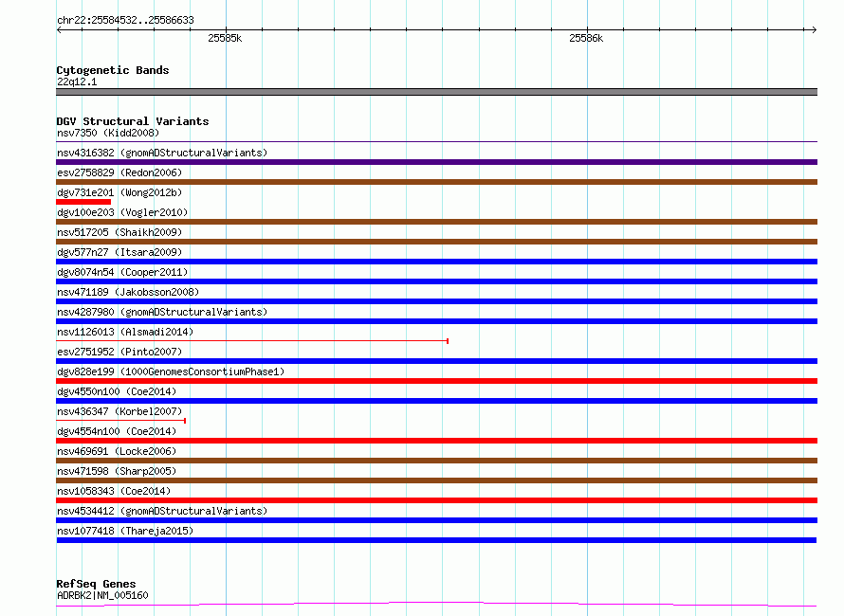
Task: Click the blue bar under nsv4534412
Action: tap(436, 520)
